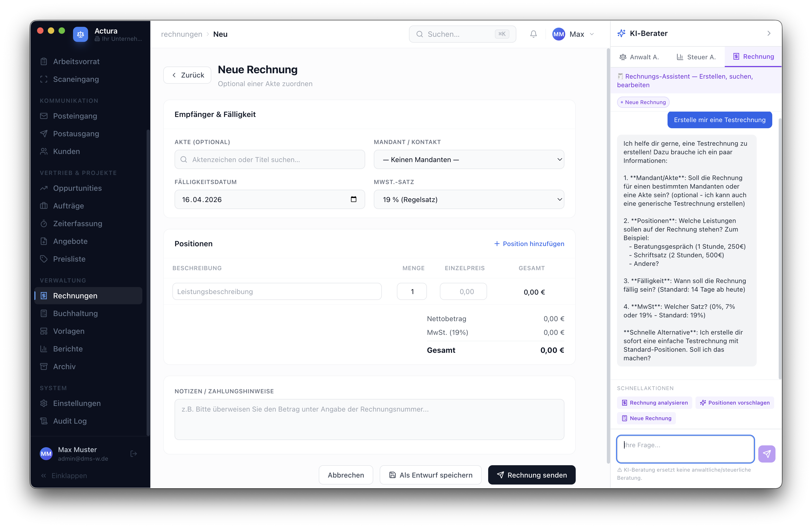Click the logout icon beside Max Muster
This screenshot has height=528, width=812.
click(134, 454)
